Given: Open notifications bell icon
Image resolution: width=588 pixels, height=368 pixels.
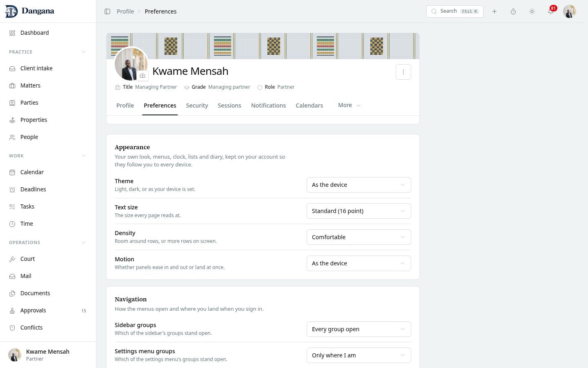Looking at the screenshot, I should pyautogui.click(x=551, y=11).
